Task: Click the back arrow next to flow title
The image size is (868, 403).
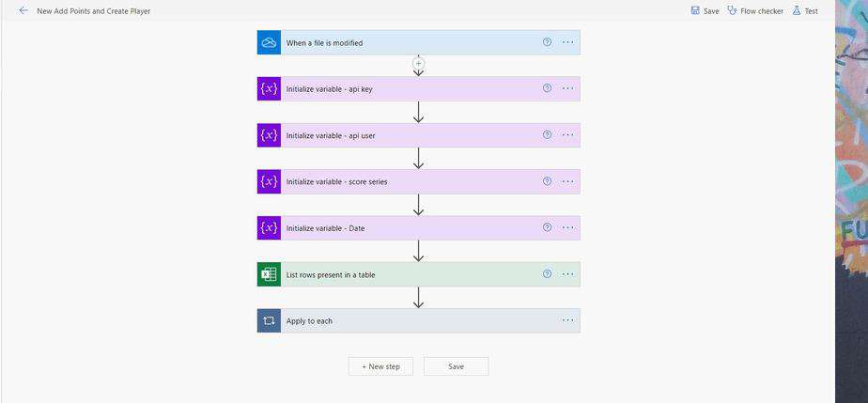Action: tap(23, 10)
